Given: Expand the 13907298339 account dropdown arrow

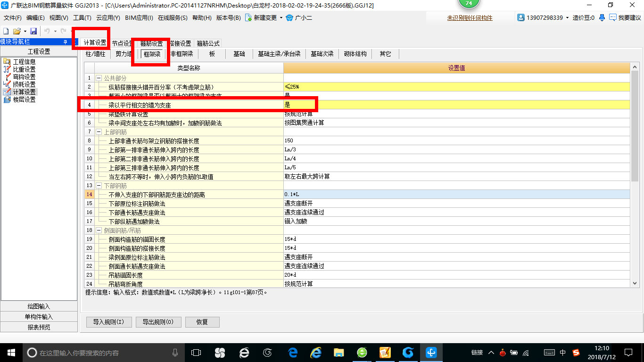Looking at the screenshot, I should (567, 18).
